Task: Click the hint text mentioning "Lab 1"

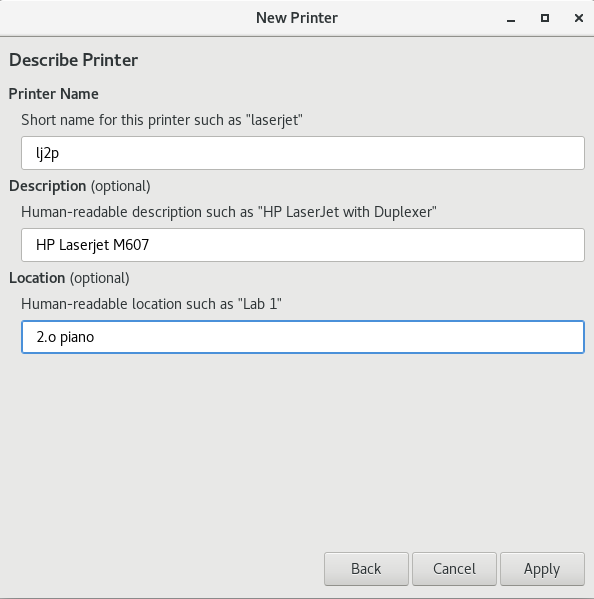Action: [x=151, y=304]
